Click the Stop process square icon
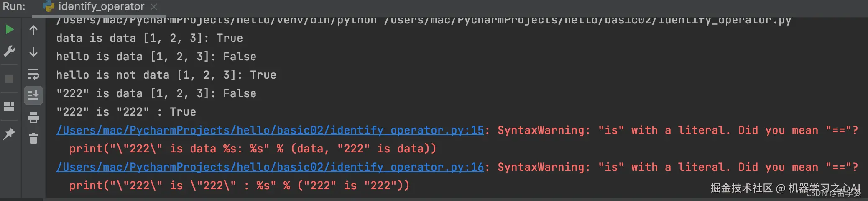 tap(9, 79)
